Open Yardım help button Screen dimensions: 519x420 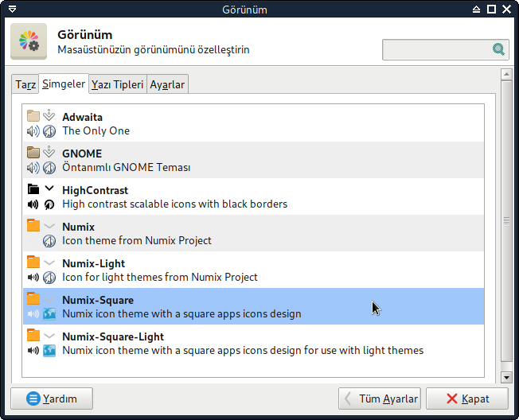(x=52, y=399)
